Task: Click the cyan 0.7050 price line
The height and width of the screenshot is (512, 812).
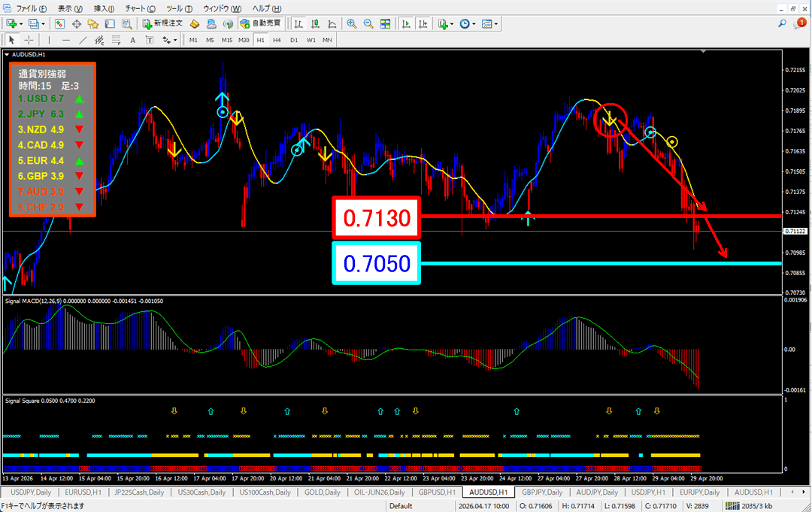Action: coord(601,263)
